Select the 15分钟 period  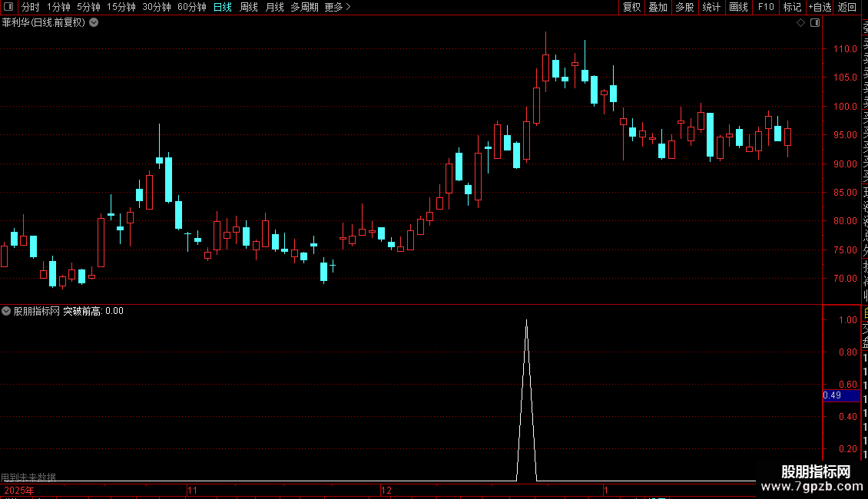pos(121,7)
